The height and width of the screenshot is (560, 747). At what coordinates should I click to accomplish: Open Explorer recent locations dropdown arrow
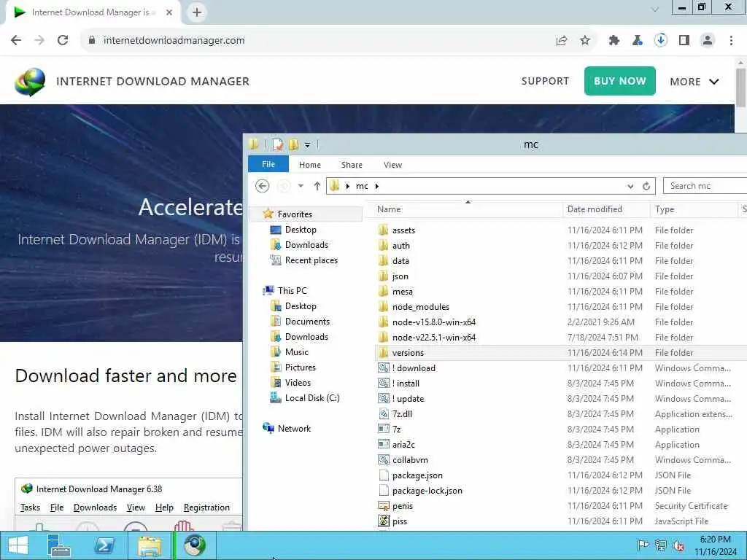pyautogui.click(x=301, y=186)
